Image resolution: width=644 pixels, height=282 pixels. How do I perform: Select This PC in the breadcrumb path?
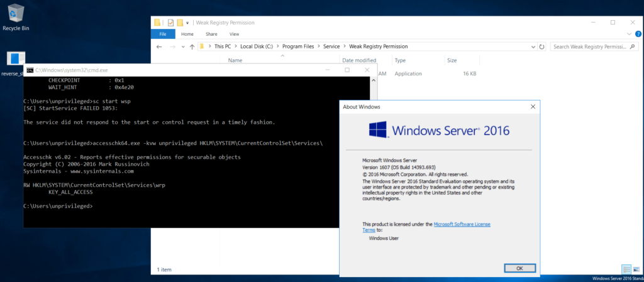(x=223, y=46)
